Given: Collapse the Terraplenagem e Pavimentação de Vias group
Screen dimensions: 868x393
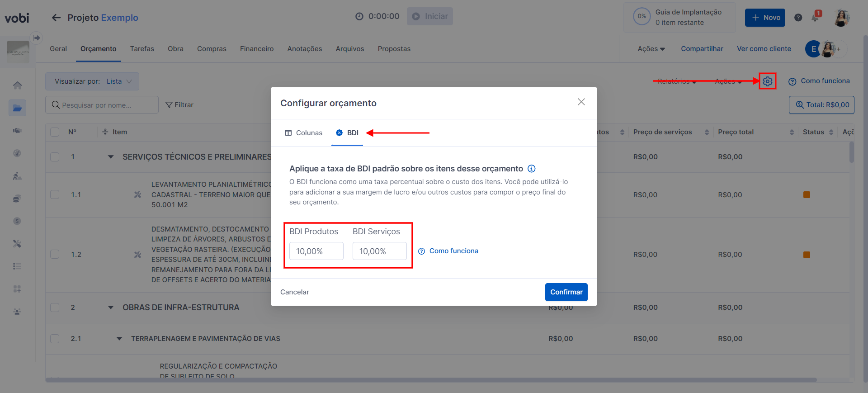Looking at the screenshot, I should 119,339.
